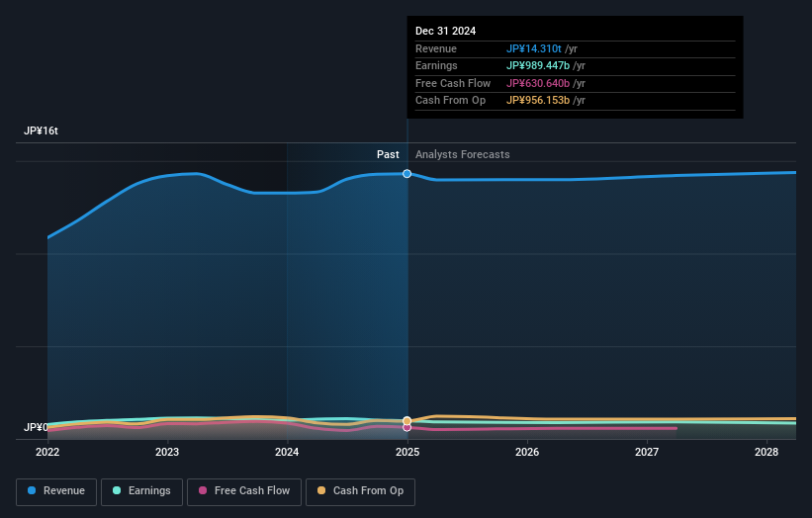
Task: Click the JP¥956.153b cash from op value
Action: (x=537, y=101)
